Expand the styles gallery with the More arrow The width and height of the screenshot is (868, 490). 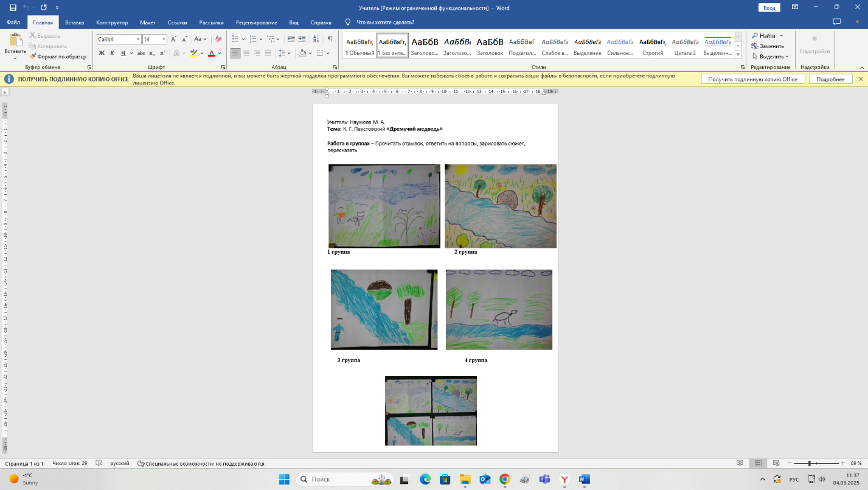(x=738, y=54)
